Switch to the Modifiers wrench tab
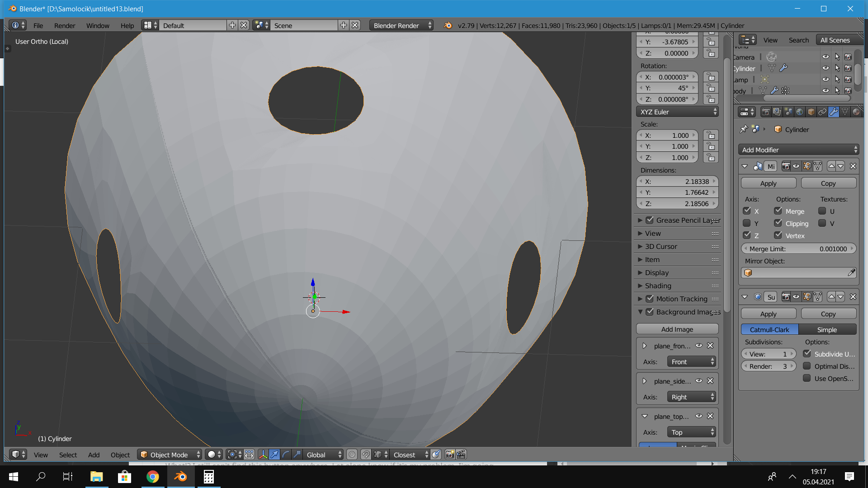This screenshot has height=488, width=868. (834, 112)
